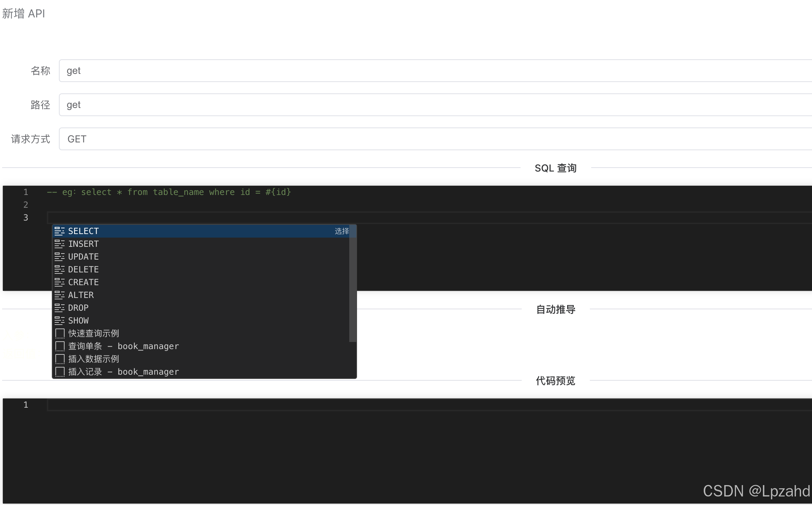Select SHOW from the autocomplete dropdown

click(x=78, y=320)
